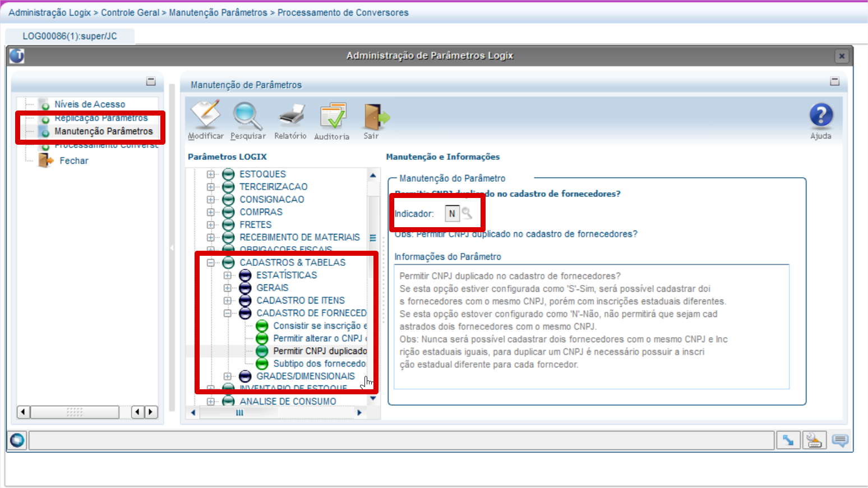Image resolution: width=868 pixels, height=488 pixels.
Task: Collapse the CADASTROS & TABELAS node
Action: pos(211,263)
